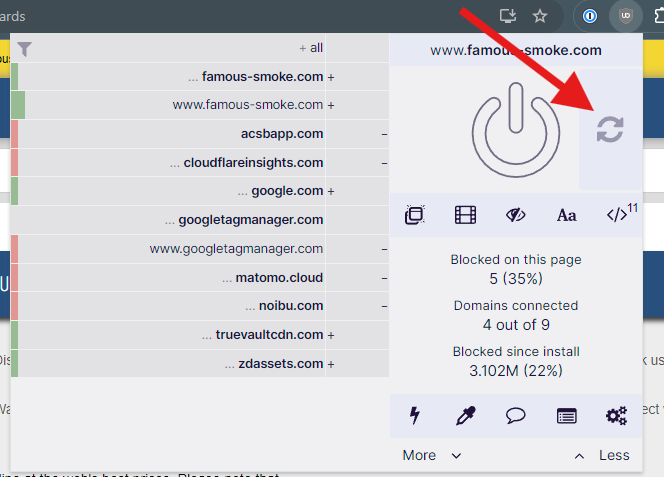The width and height of the screenshot is (664, 477).
Task: Collapse panel with Less chevron
Action: (602, 455)
